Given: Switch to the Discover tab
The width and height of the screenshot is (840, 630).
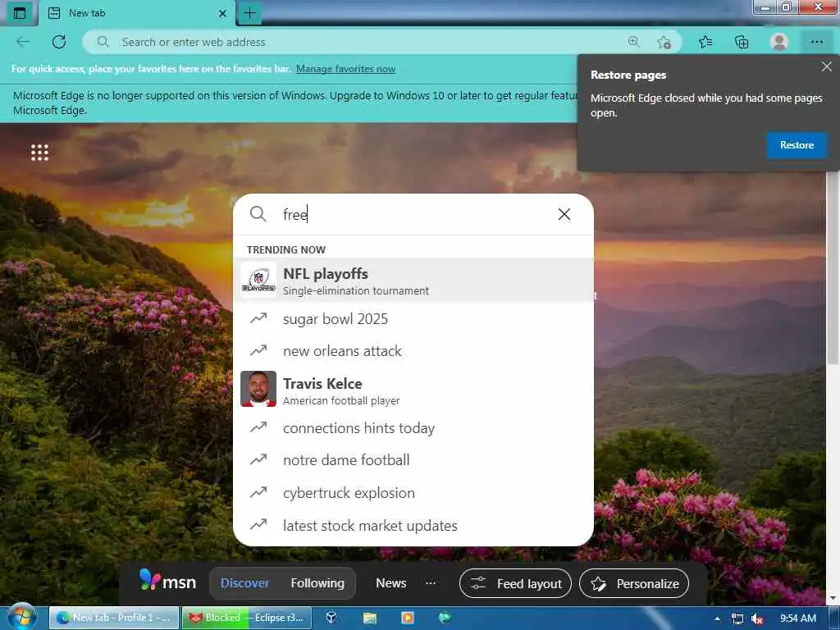Looking at the screenshot, I should tap(244, 583).
